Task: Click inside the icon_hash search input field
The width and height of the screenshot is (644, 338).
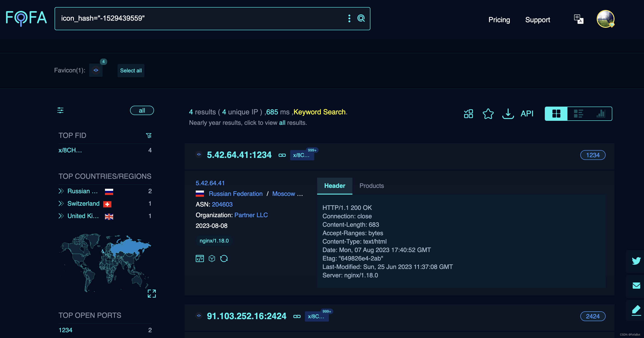Action: [x=200, y=18]
